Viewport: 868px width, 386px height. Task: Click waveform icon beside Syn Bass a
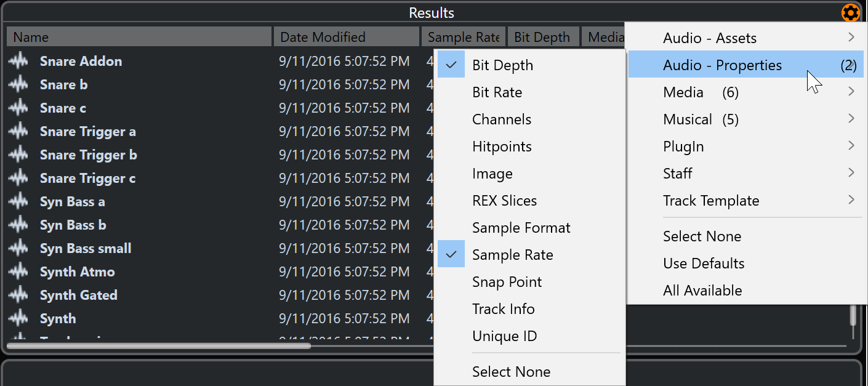19,201
